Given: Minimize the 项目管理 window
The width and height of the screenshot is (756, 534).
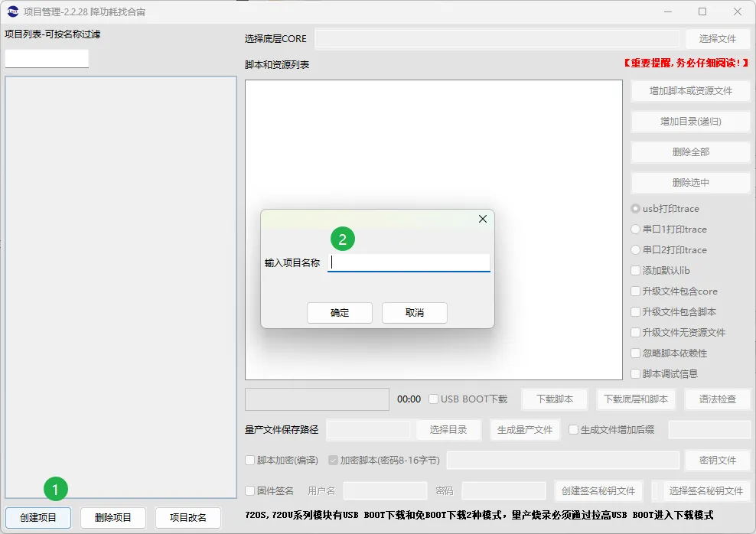Looking at the screenshot, I should (x=668, y=11).
